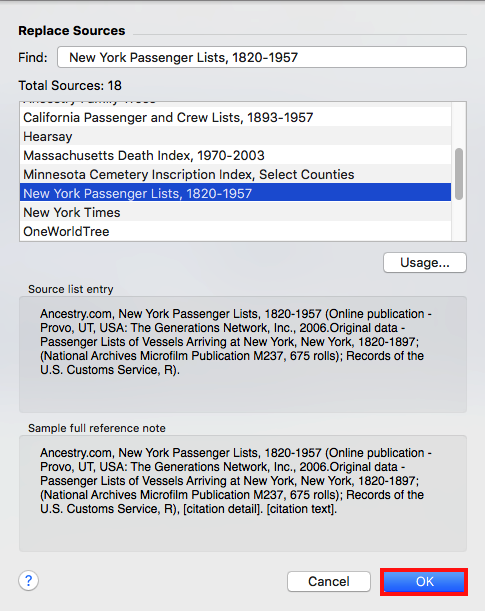Pick Minnesota Cemetery Inscription Index entry

coord(235,175)
